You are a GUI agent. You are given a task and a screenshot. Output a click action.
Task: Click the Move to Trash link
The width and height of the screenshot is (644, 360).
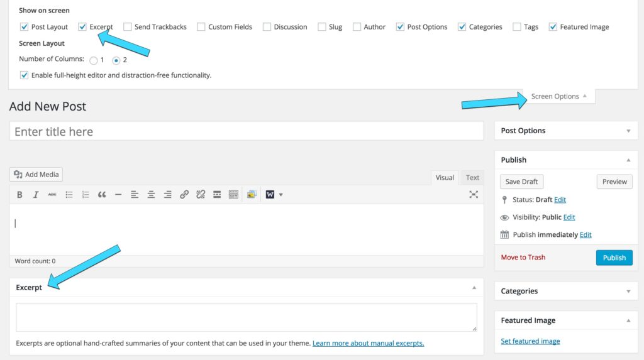pos(523,258)
